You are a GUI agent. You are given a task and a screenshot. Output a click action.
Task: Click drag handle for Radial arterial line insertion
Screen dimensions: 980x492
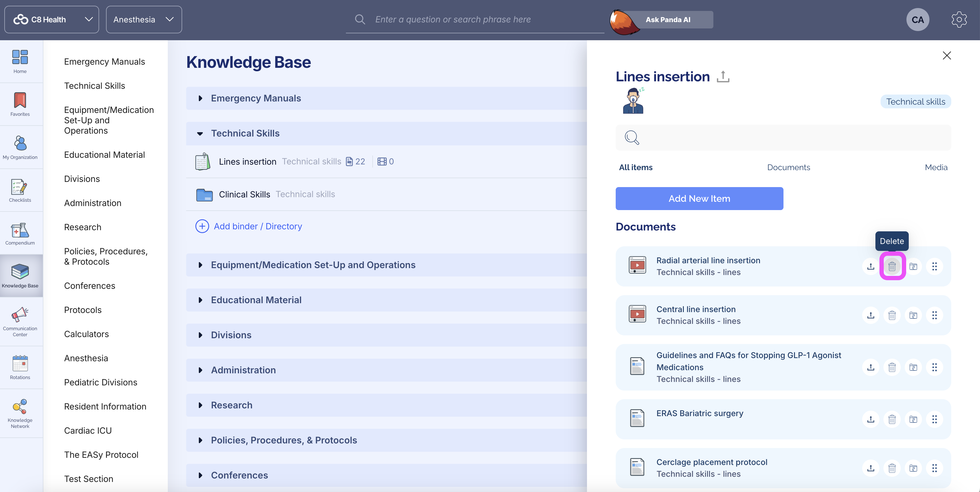tap(934, 266)
